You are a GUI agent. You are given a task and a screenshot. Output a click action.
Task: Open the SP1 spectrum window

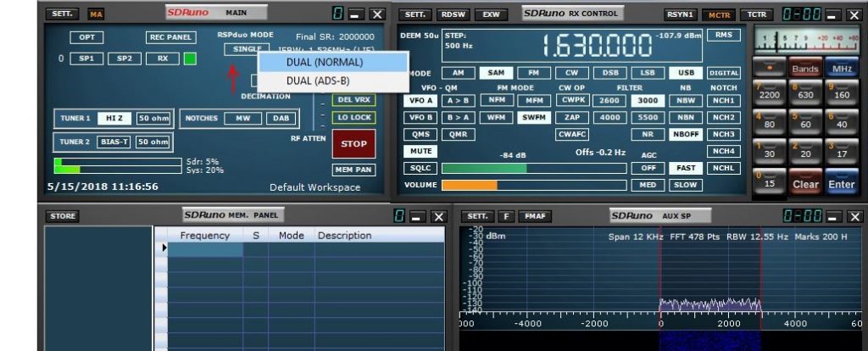pos(86,58)
